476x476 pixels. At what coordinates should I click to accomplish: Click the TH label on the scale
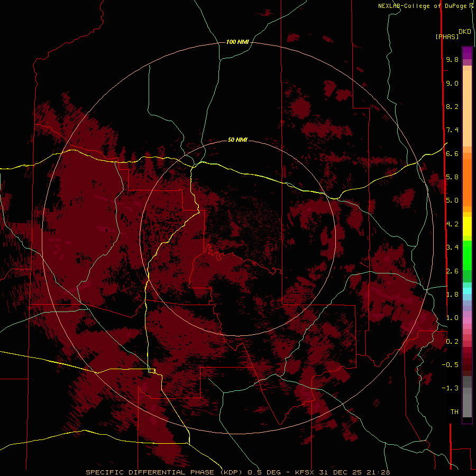454,412
